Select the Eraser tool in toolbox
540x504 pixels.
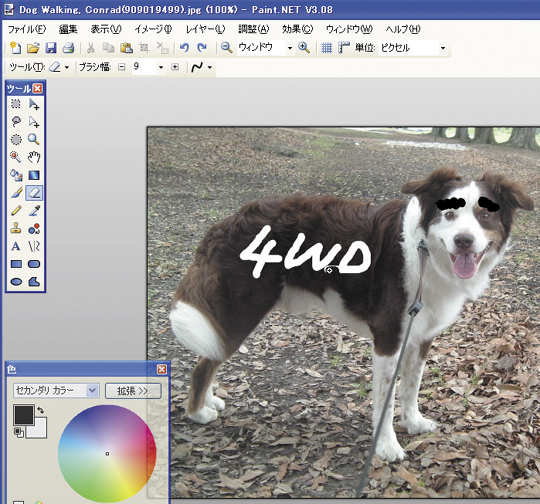coord(34,193)
